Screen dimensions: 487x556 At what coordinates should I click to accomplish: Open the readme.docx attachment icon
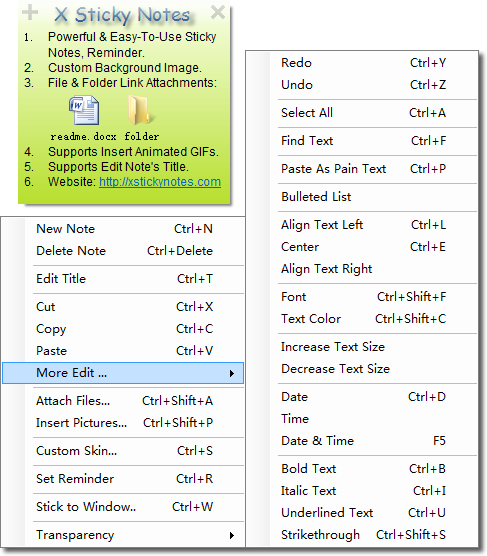pos(84,110)
